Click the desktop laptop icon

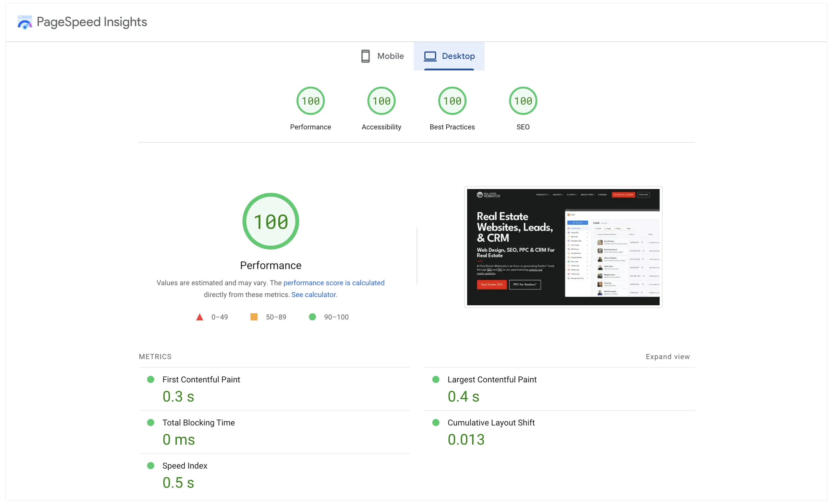(430, 56)
